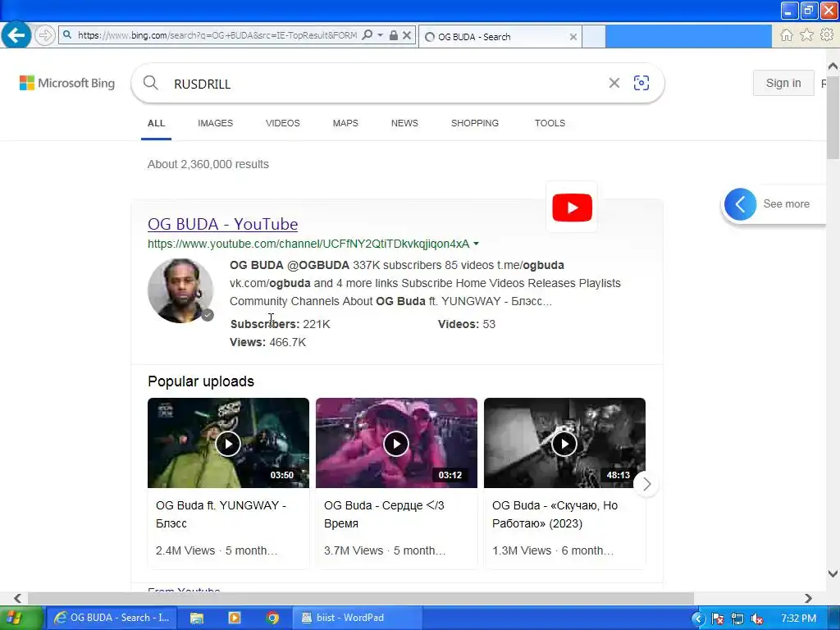Open the OG BUDA - YouTube result link
The width and height of the screenshot is (840, 630).
click(x=222, y=224)
